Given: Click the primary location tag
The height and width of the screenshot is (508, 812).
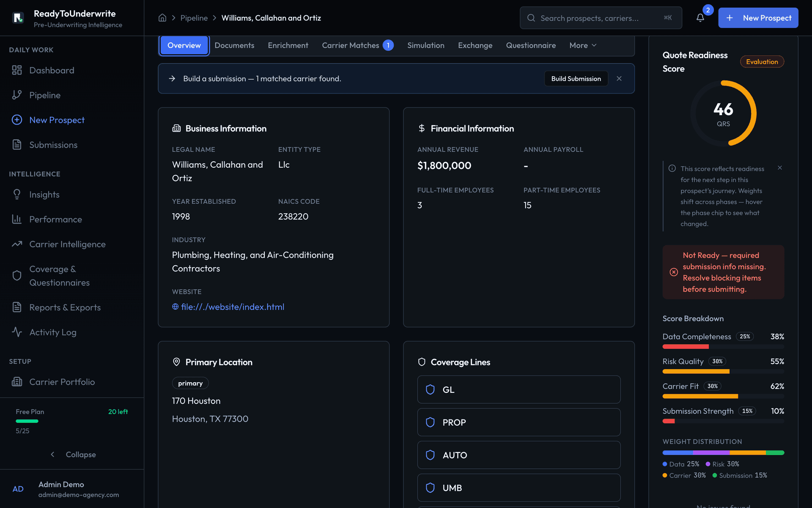Looking at the screenshot, I should point(190,383).
